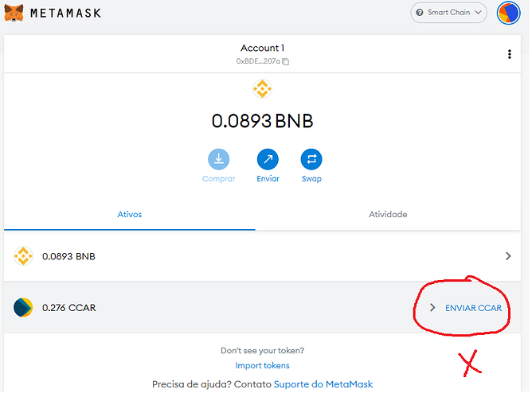Expand the 0.0893 BNB asset chevron

508,256
